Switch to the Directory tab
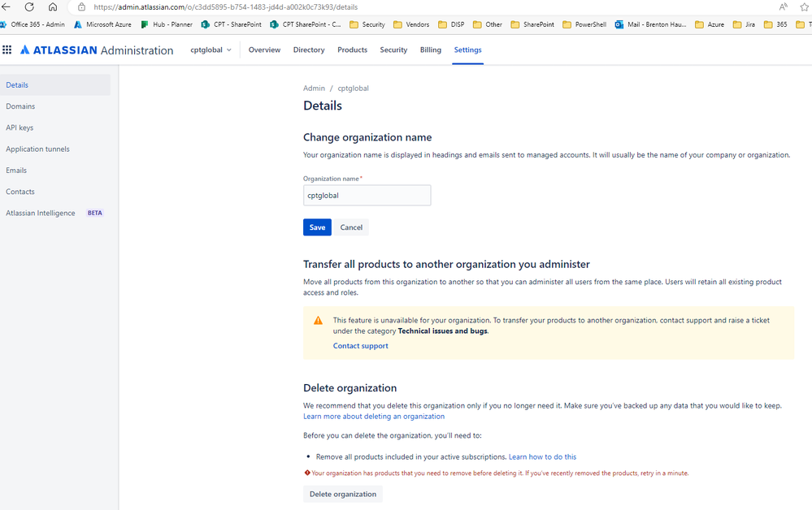 coord(309,50)
